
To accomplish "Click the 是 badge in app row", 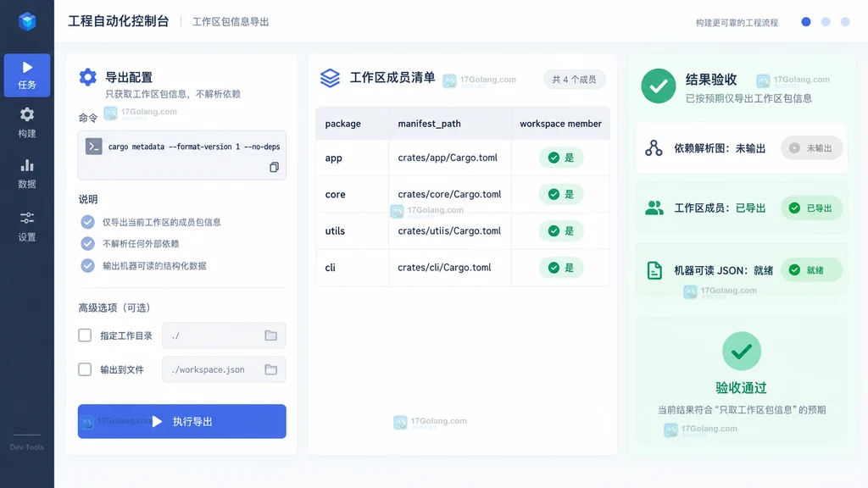I will tap(561, 158).
